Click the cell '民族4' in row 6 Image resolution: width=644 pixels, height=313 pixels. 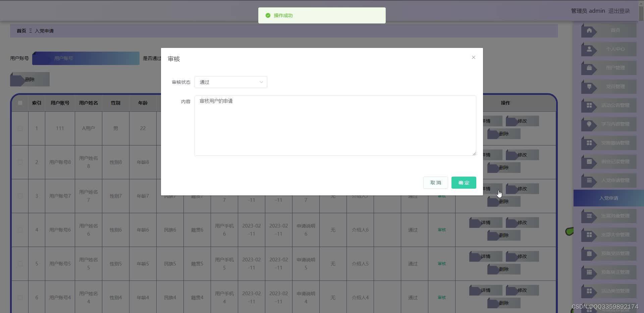[170, 298]
